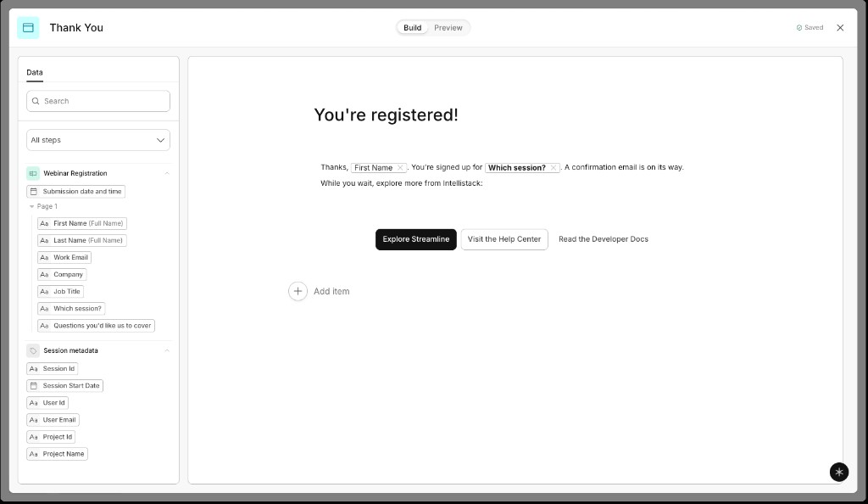Collapse the Session metadata section
868x504 pixels.
pos(167,350)
